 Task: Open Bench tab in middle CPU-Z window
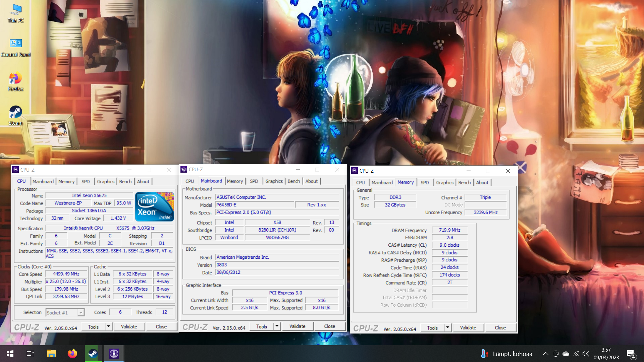coord(294,181)
